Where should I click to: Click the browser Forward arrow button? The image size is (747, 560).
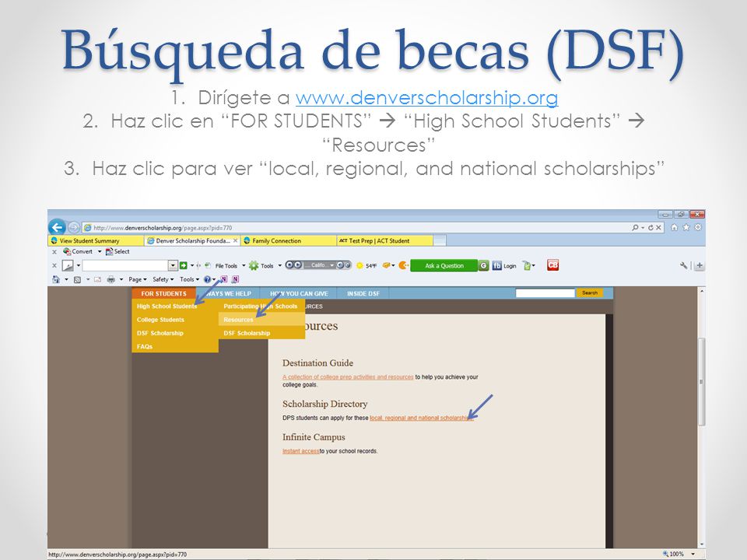coord(73,227)
